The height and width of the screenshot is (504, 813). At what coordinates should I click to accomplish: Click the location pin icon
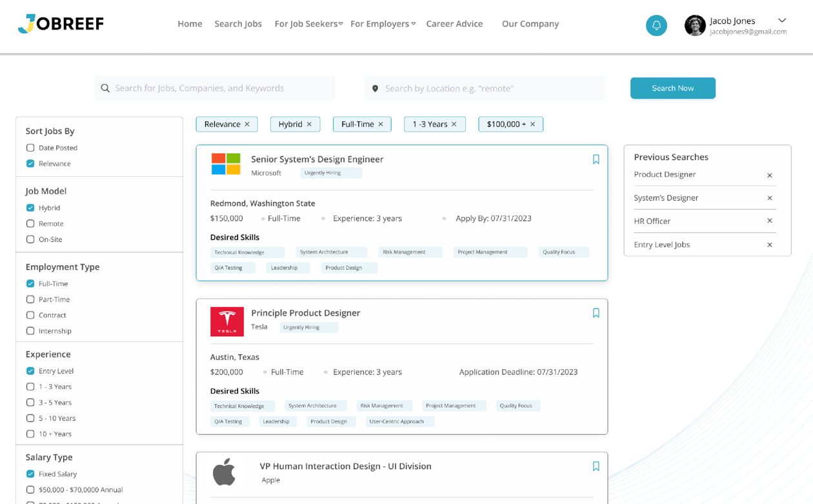click(375, 88)
